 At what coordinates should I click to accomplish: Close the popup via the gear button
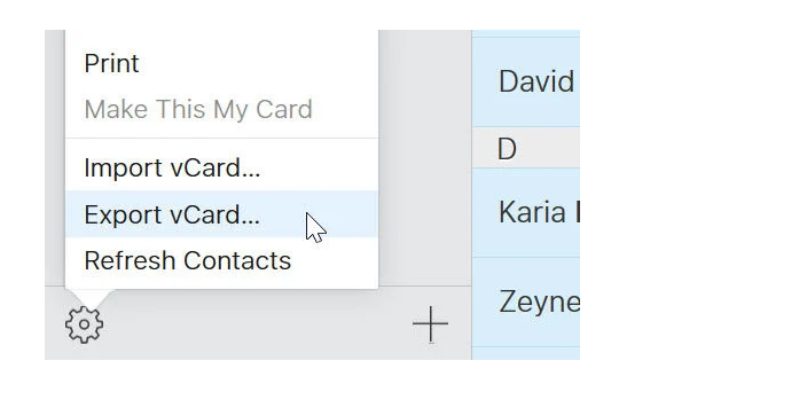click(x=84, y=324)
